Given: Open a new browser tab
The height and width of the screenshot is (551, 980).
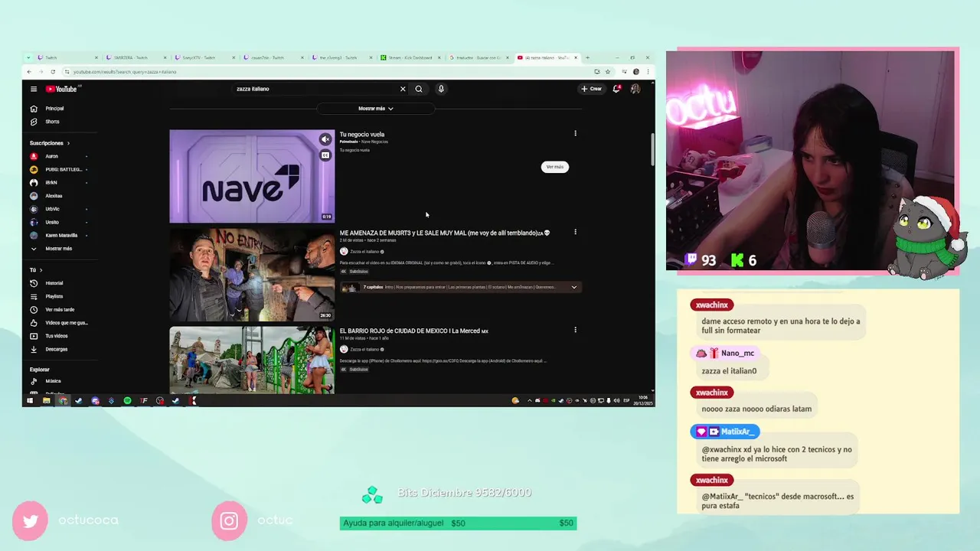Looking at the screenshot, I should click(x=588, y=57).
